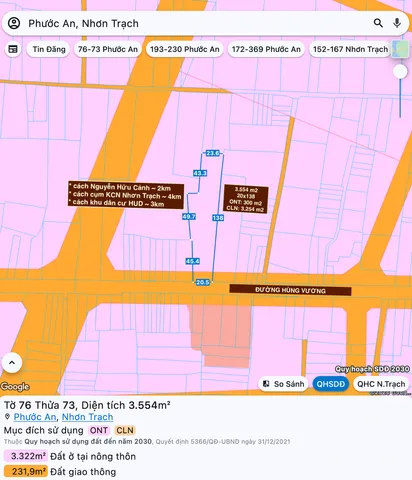Switch to QHC N.Trạch layer
The image size is (412, 480).
tap(381, 384)
